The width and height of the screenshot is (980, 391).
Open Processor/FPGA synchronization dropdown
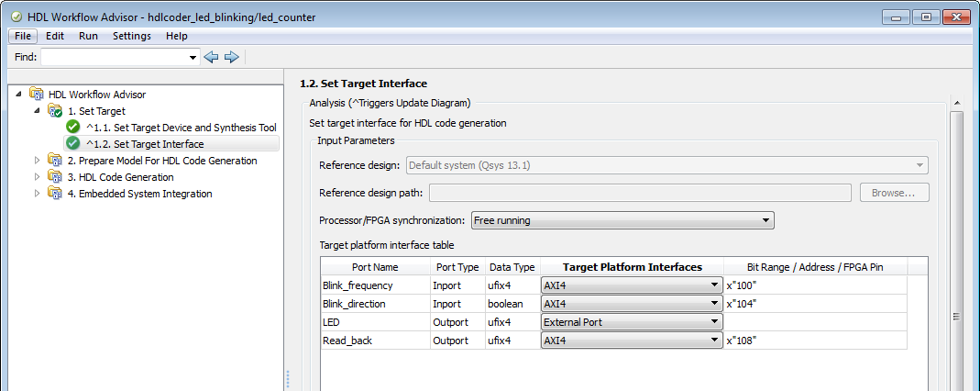click(622, 220)
